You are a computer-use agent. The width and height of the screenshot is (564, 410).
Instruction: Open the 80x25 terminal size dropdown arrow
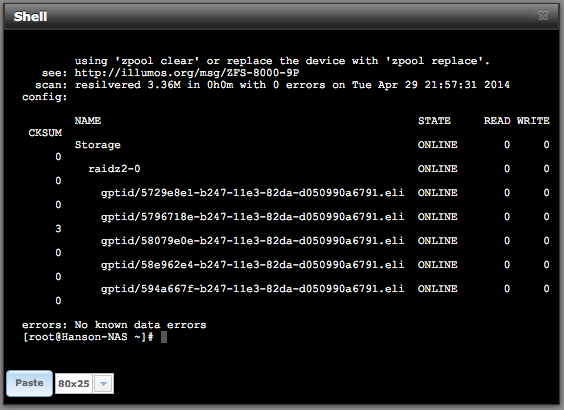[104, 384]
